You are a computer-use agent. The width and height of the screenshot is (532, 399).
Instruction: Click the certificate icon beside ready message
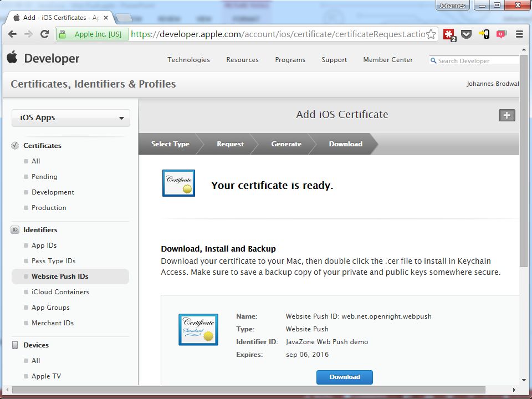(x=178, y=183)
